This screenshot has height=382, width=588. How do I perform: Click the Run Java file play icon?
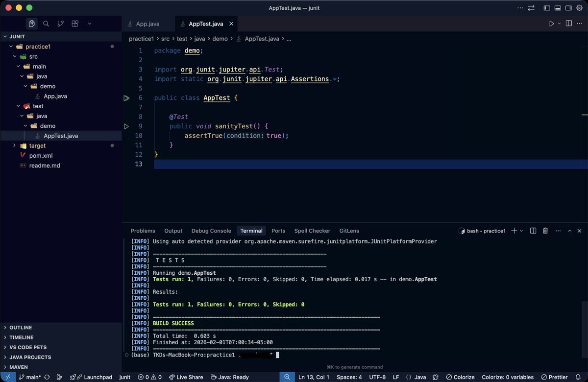pyautogui.click(x=551, y=23)
